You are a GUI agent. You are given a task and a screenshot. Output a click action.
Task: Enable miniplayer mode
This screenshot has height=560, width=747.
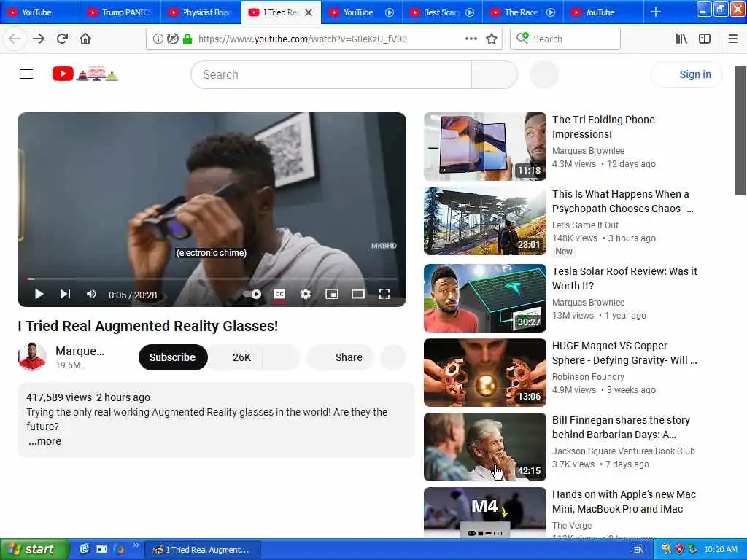coord(332,295)
